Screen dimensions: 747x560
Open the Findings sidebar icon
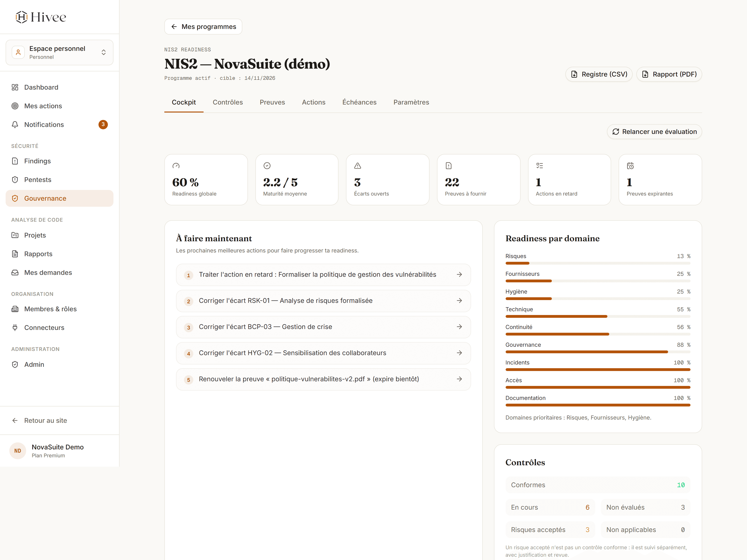[x=15, y=161]
